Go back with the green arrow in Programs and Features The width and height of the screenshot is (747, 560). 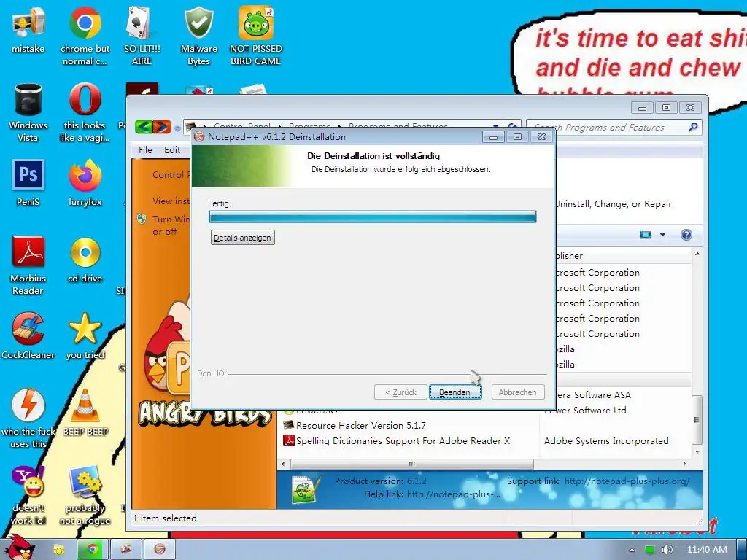pyautogui.click(x=144, y=127)
